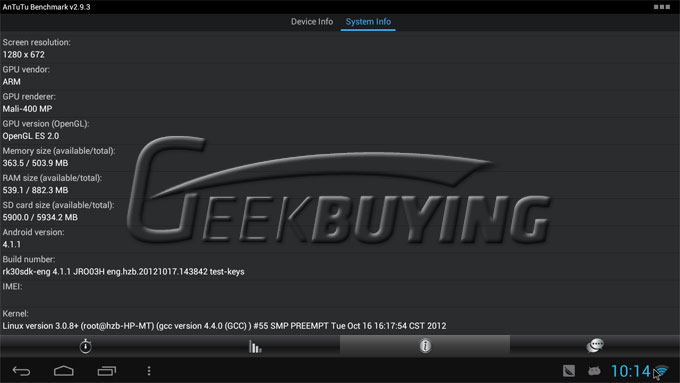Open the three-square overflow menu in title bar

click(x=662, y=7)
